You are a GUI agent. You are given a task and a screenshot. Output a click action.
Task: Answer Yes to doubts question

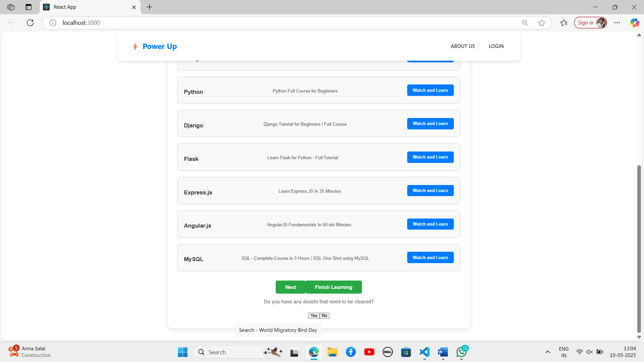314,316
